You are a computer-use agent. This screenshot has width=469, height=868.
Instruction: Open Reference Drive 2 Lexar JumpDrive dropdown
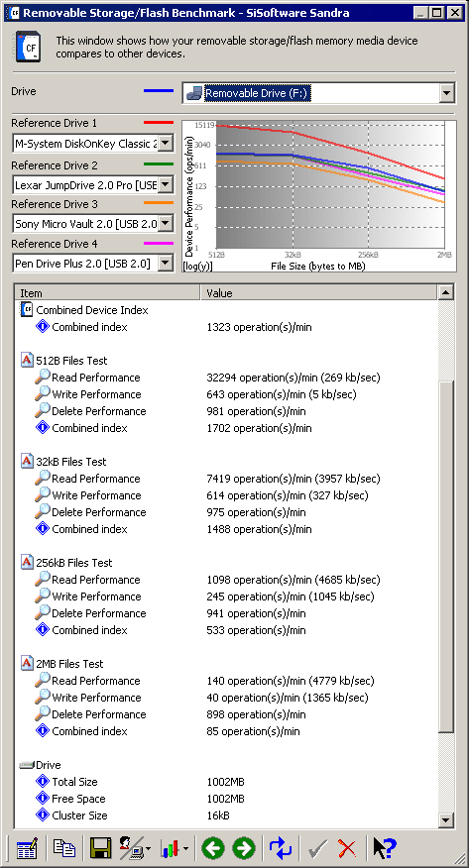click(166, 185)
